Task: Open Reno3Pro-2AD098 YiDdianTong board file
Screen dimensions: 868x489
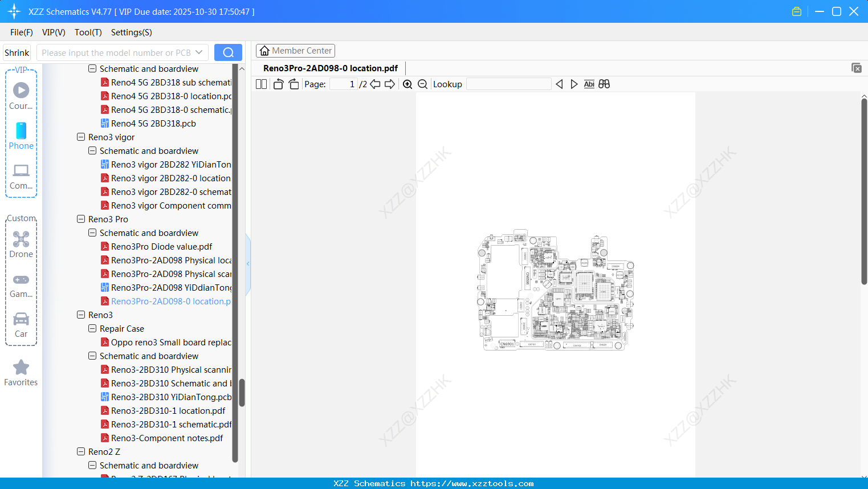Action: pos(166,287)
